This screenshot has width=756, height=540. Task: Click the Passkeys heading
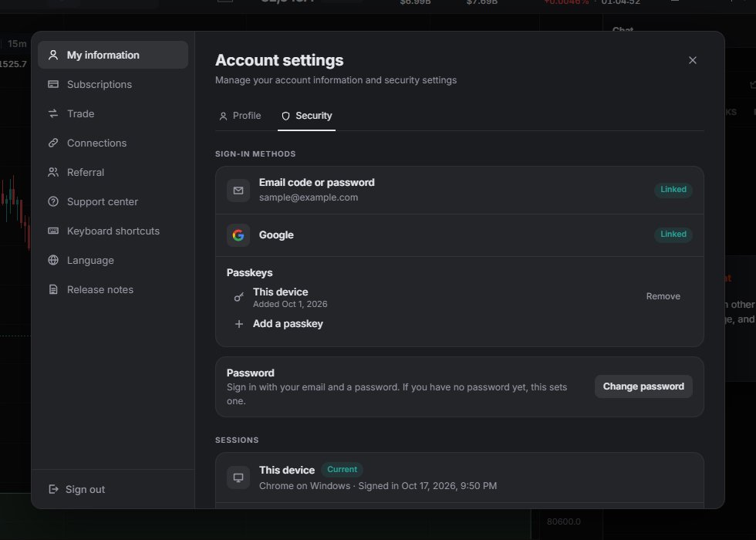(249, 273)
